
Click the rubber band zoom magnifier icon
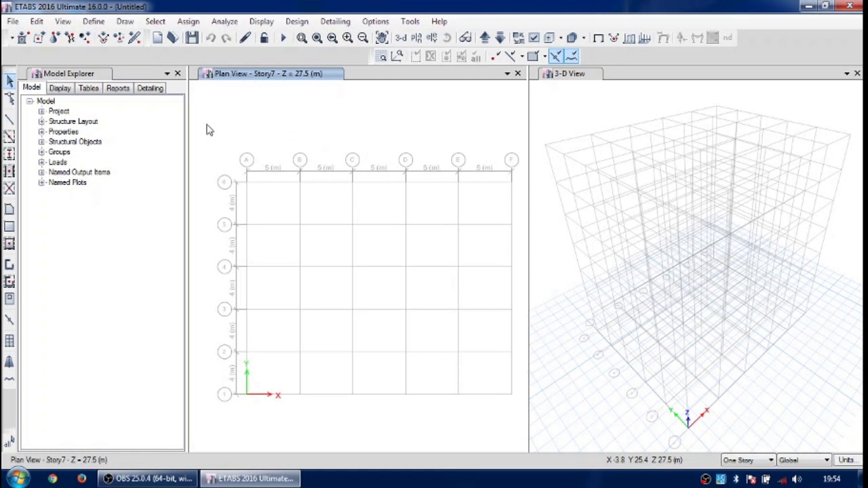[302, 38]
